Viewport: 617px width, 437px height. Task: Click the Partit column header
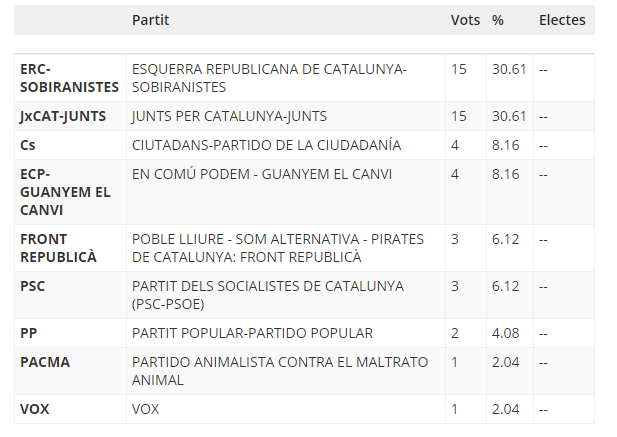click(x=150, y=20)
